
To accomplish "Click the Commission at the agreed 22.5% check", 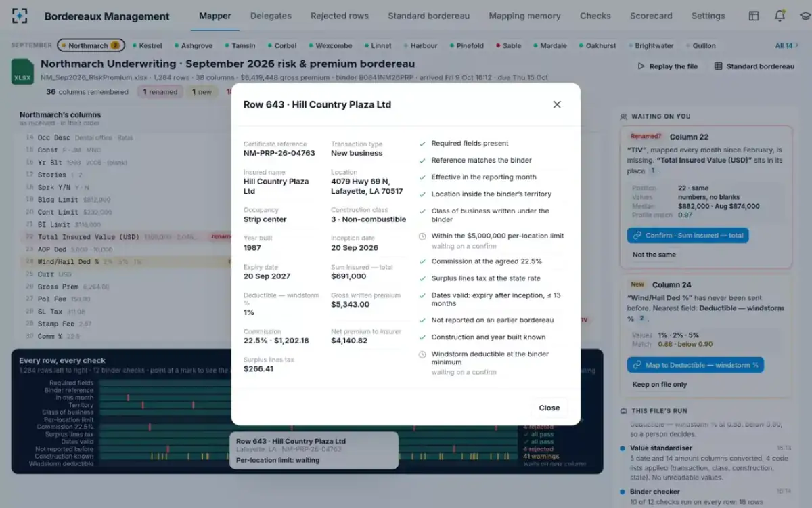I will (x=487, y=261).
